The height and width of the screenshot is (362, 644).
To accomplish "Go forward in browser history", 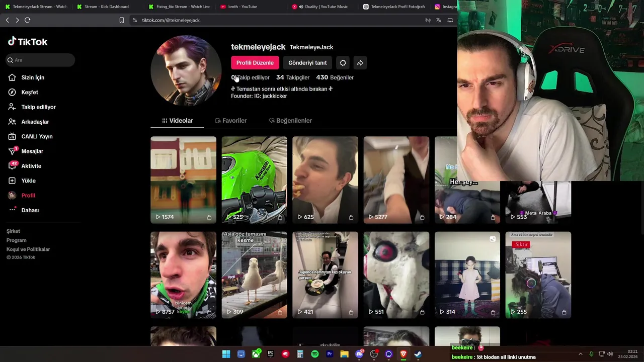I will [x=17, y=20].
